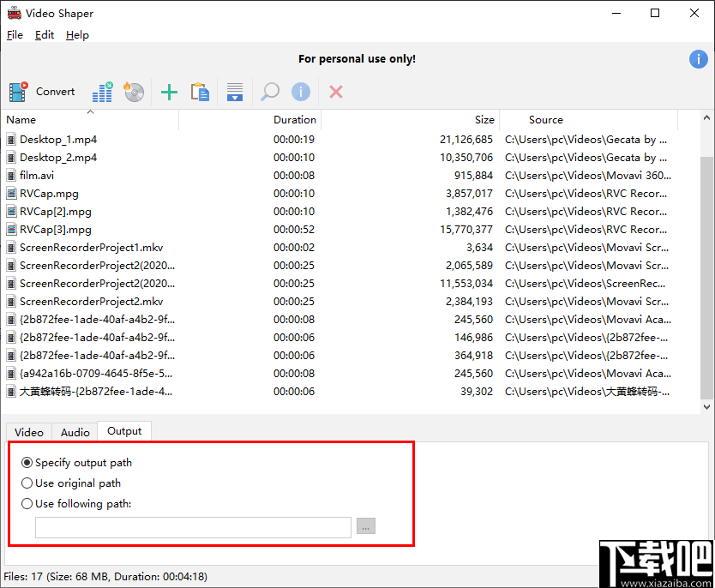
Task: Click duration 00:00:52
Action: pyautogui.click(x=294, y=230)
